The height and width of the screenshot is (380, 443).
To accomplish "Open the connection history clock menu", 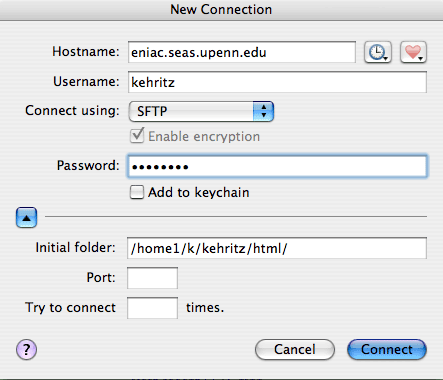I will (x=378, y=52).
